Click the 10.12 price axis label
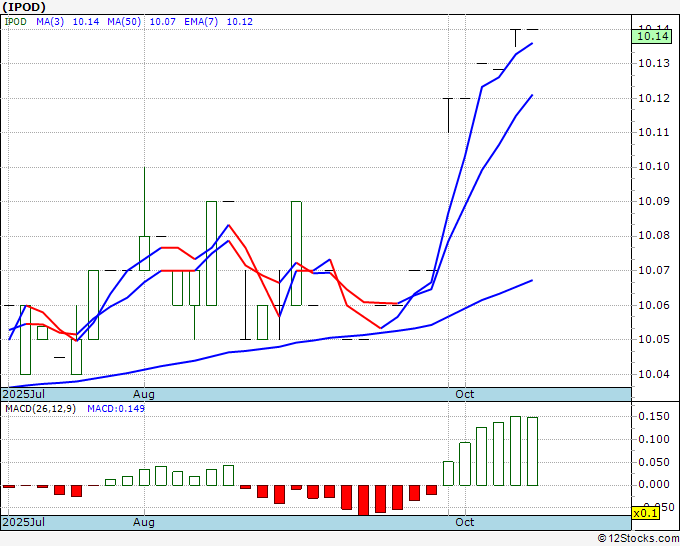The image size is (680, 546). [x=654, y=98]
